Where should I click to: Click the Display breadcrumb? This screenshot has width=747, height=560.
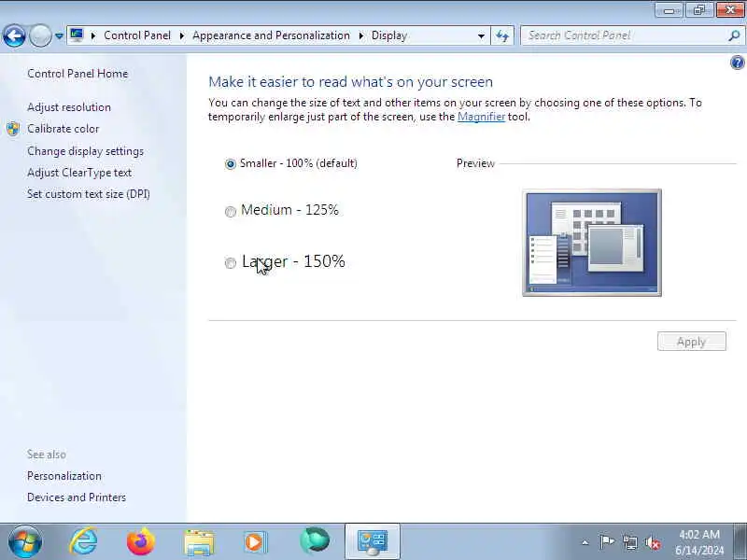389,35
